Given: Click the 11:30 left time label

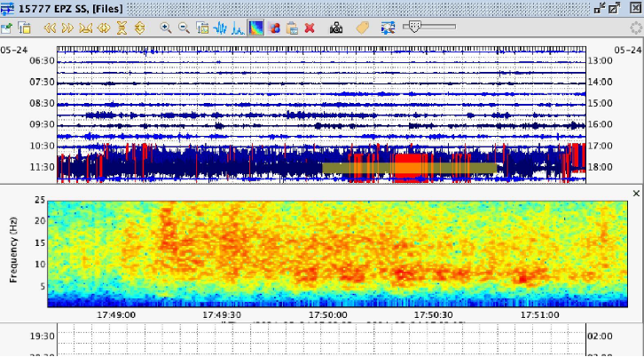Looking at the screenshot, I should tap(42, 167).
